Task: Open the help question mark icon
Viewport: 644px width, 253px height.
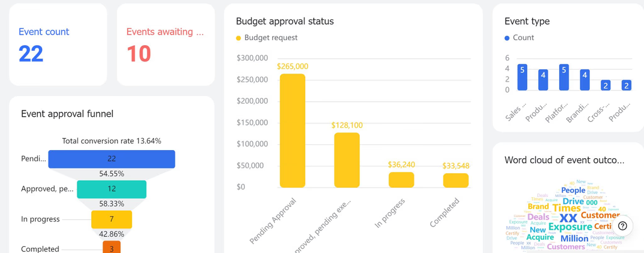Action: point(623,225)
